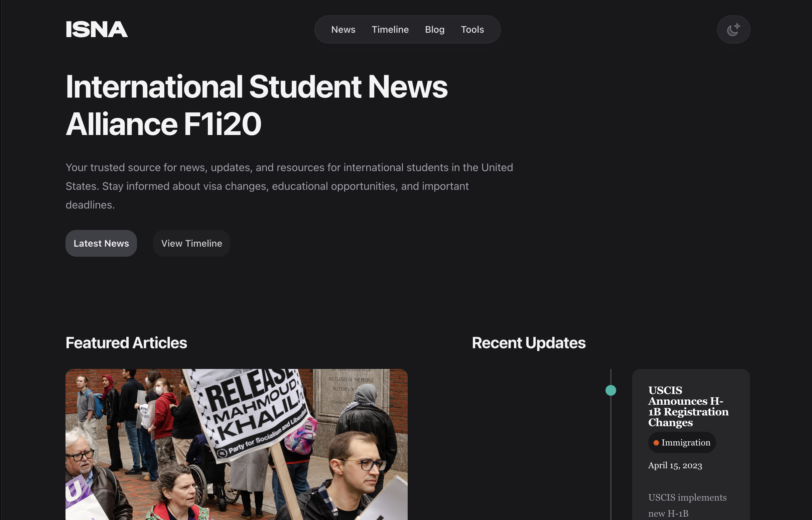
Task: Toggle dark mode with moon icon
Action: pyautogui.click(x=733, y=29)
